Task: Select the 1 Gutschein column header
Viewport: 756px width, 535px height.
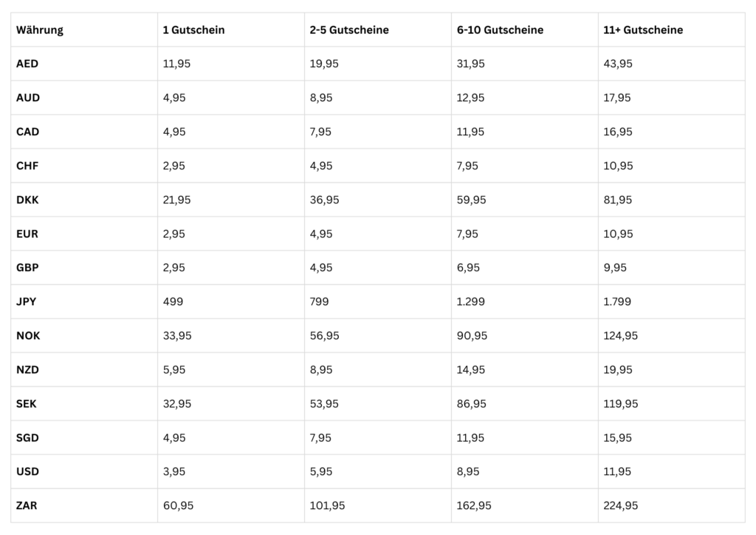Action: (231, 30)
